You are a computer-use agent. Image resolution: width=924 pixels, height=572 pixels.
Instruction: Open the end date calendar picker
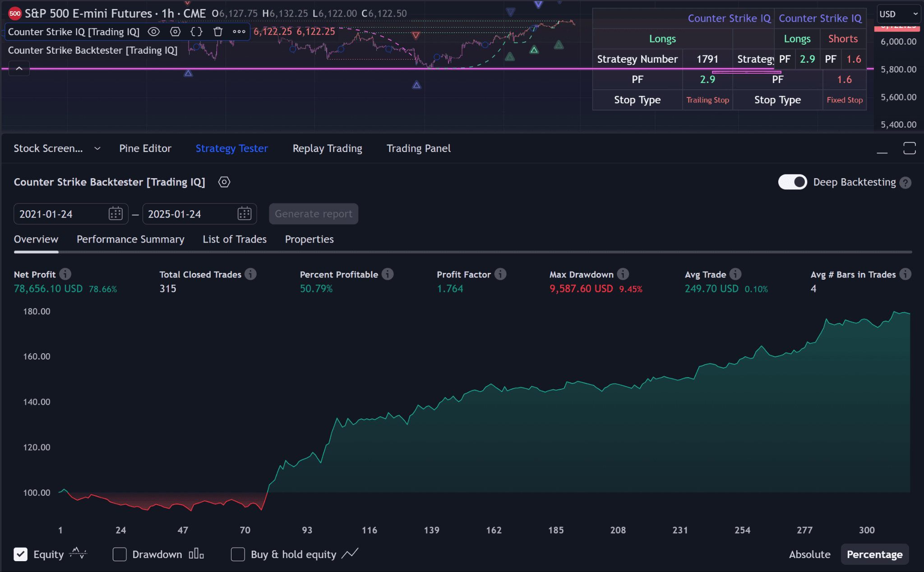[x=245, y=214]
